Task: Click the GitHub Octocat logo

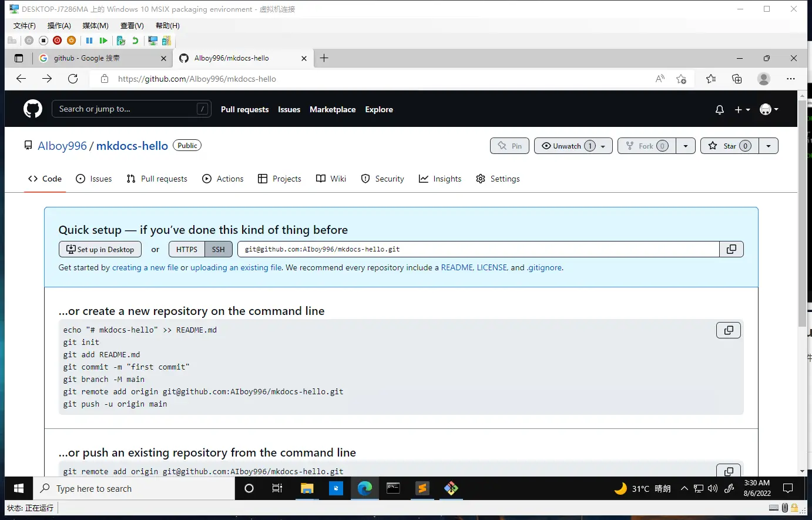Action: (x=33, y=109)
